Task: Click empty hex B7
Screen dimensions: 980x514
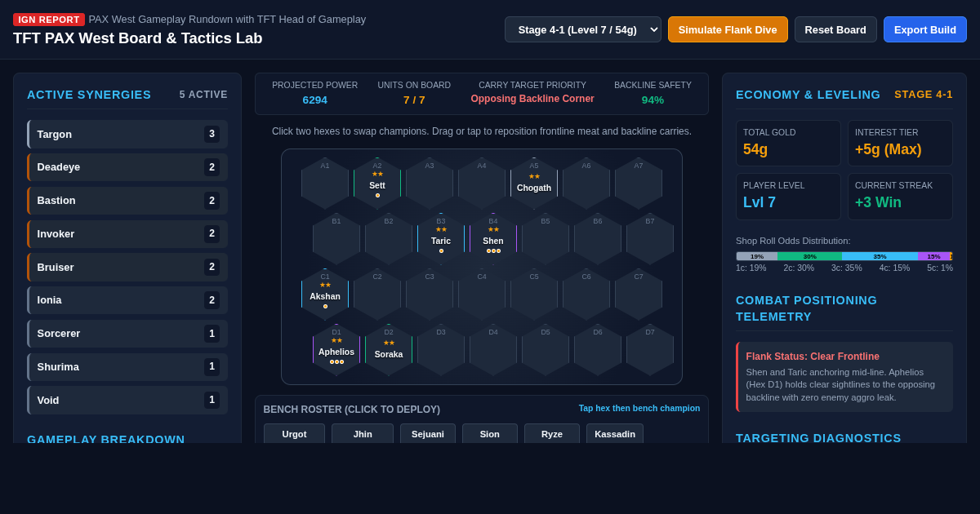Action: [650, 239]
